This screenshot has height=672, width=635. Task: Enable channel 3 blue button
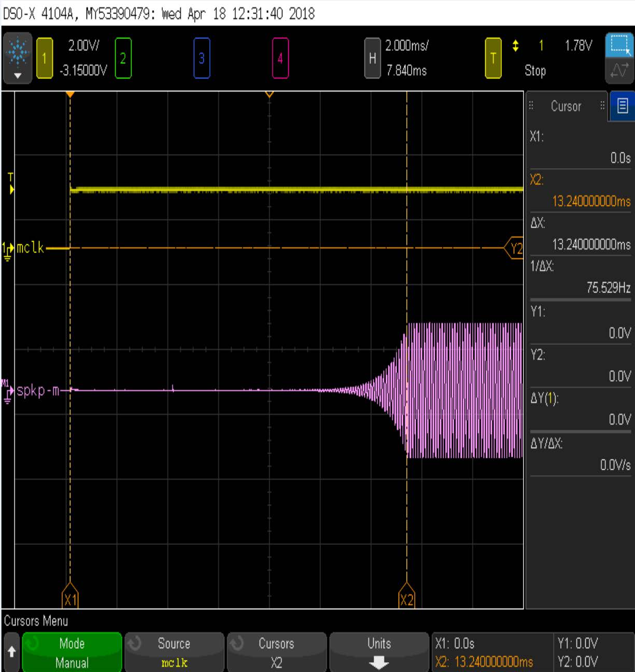[x=202, y=58]
